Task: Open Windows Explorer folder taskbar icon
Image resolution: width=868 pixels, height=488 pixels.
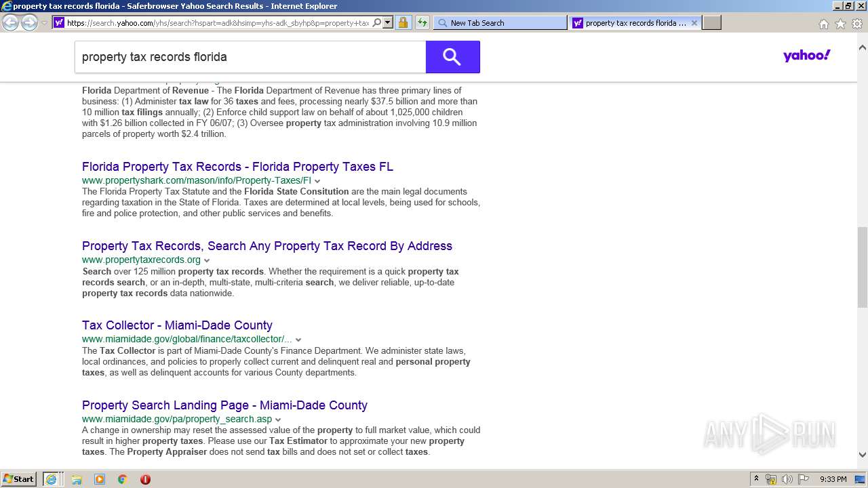Action: click(77, 479)
